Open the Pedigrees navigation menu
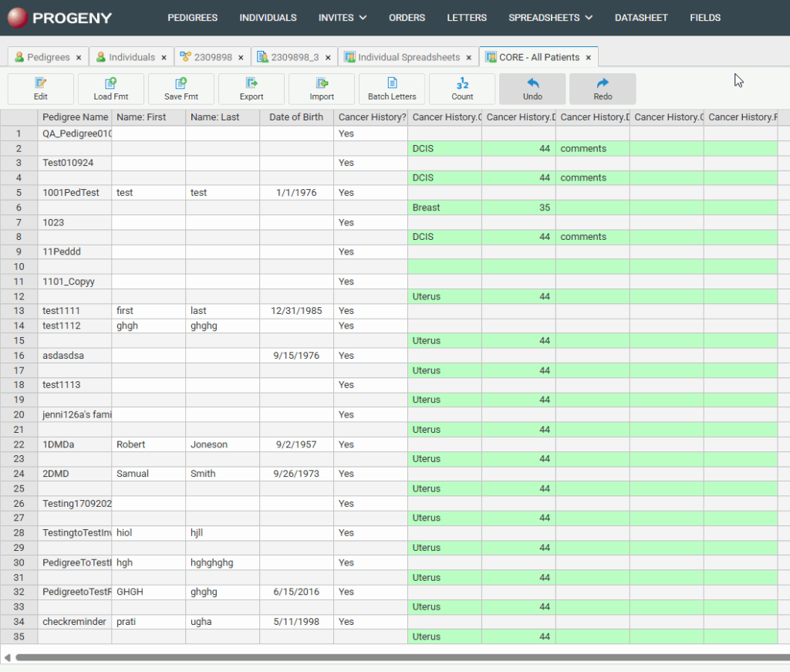This screenshot has width=790, height=672. [x=192, y=18]
